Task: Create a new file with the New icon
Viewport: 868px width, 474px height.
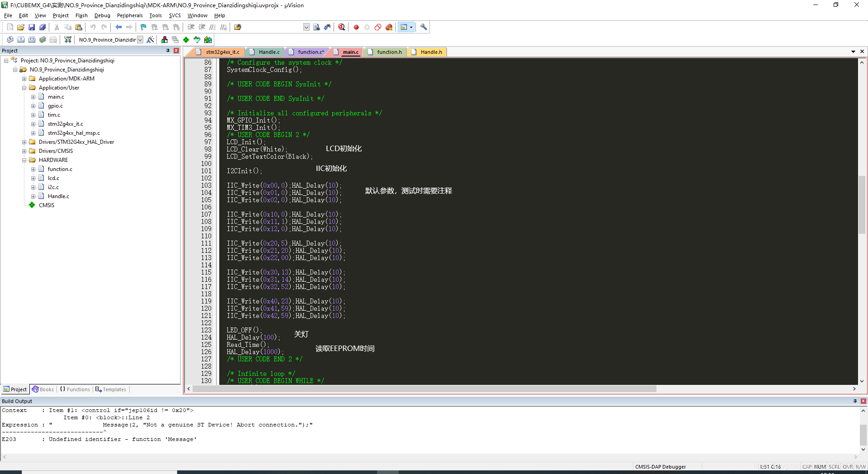Action: (10, 27)
